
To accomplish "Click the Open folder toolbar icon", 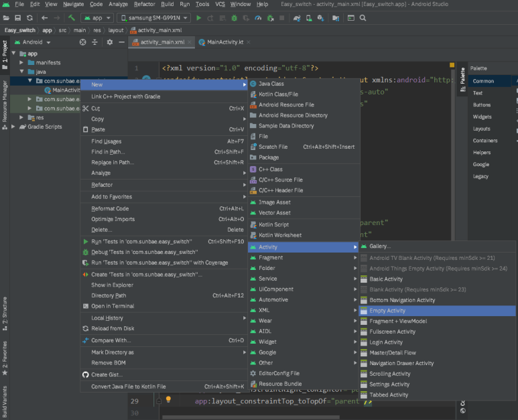I will tap(6, 18).
